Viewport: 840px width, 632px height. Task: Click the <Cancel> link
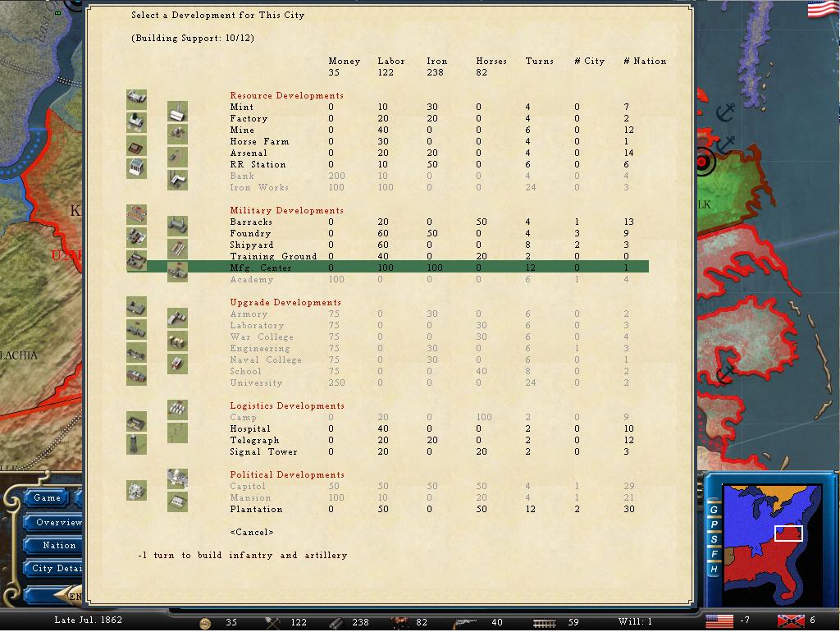252,533
